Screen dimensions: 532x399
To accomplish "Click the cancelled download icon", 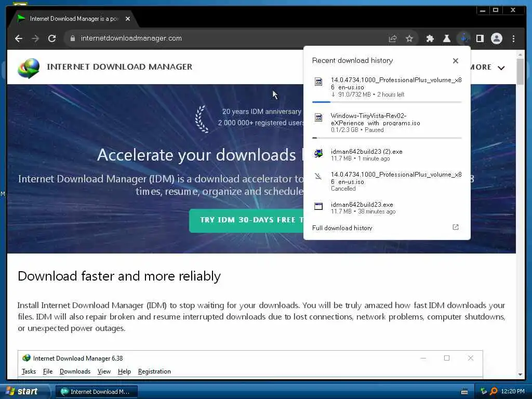I will 318,176.
